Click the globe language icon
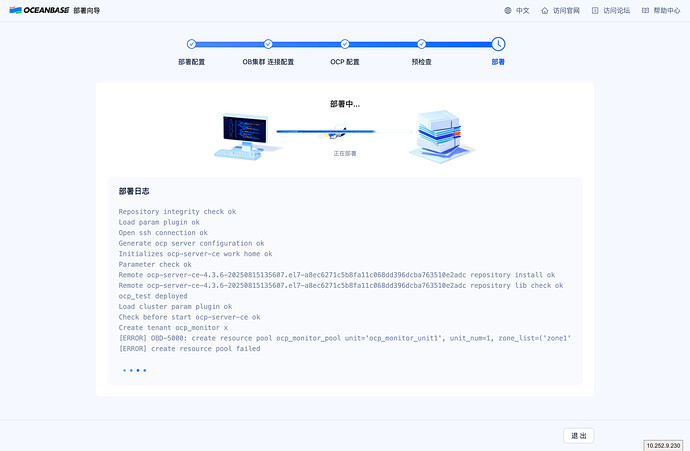Image resolution: width=690 pixels, height=451 pixels. click(x=508, y=10)
